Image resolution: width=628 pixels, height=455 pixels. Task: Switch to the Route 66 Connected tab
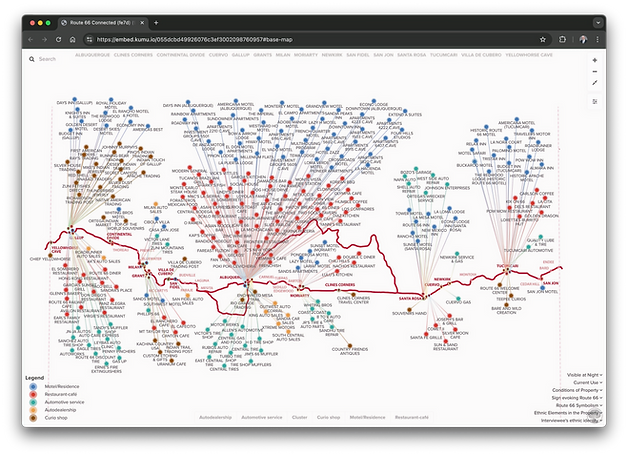100,23
